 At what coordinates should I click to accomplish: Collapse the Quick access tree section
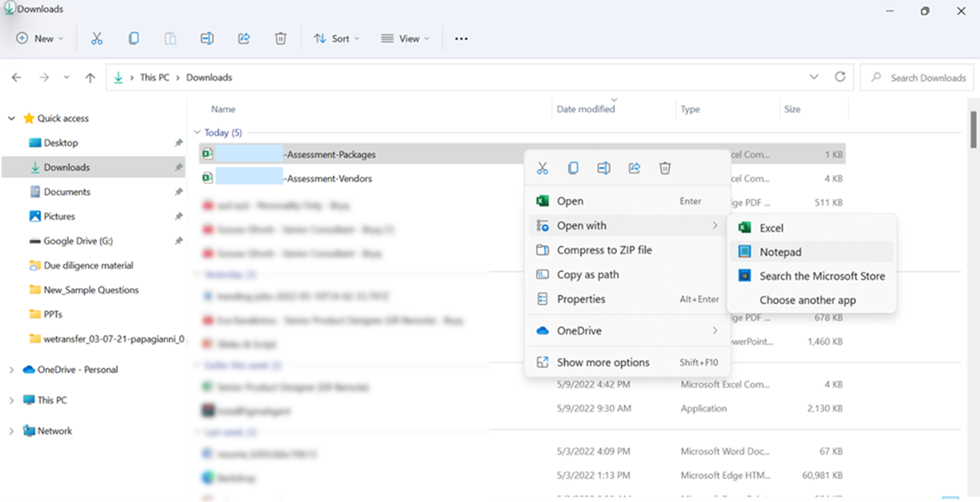click(11, 118)
